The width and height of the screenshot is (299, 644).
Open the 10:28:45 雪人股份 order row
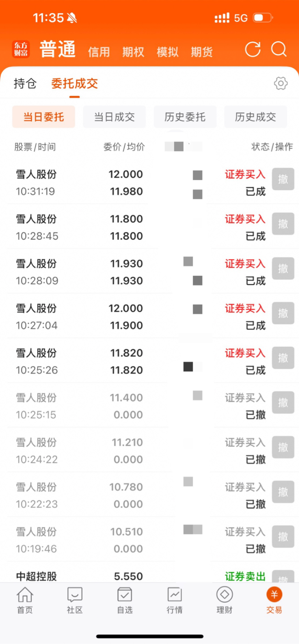tap(117, 227)
